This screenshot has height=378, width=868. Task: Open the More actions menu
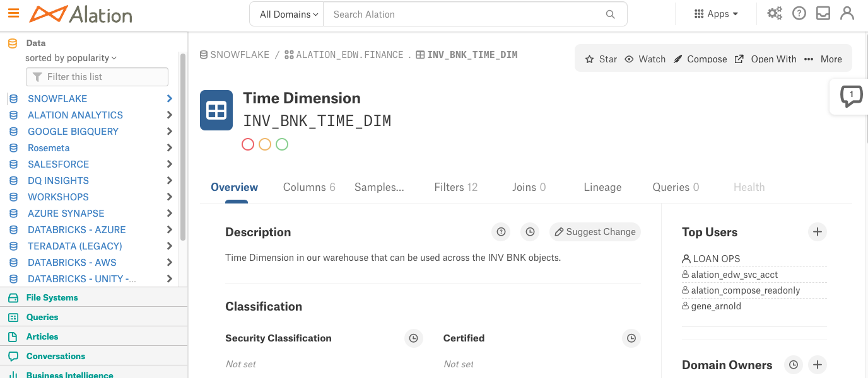pyautogui.click(x=823, y=59)
